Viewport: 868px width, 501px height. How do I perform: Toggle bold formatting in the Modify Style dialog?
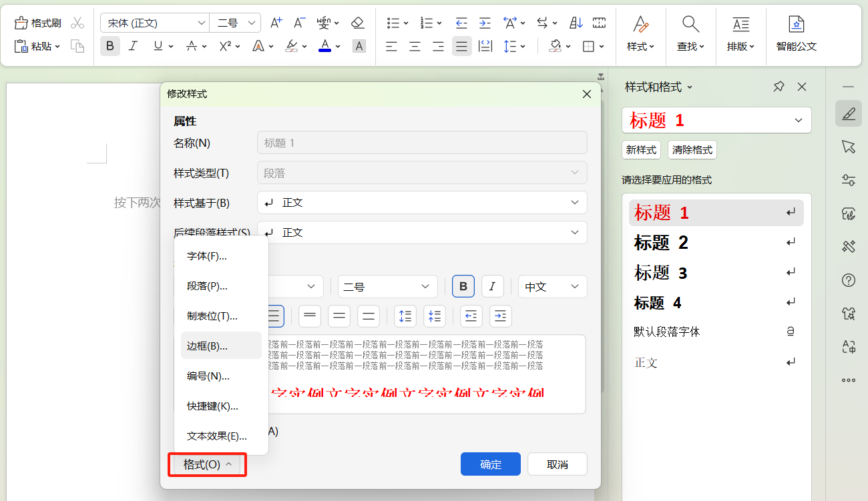tap(463, 286)
